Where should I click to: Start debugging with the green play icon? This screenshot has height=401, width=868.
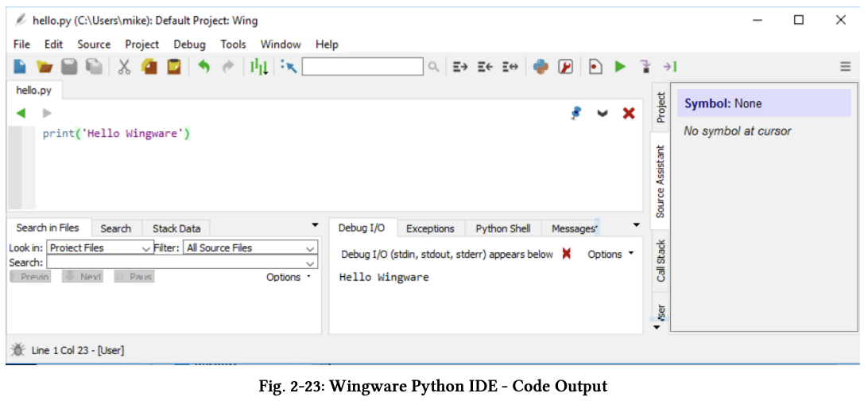[620, 68]
